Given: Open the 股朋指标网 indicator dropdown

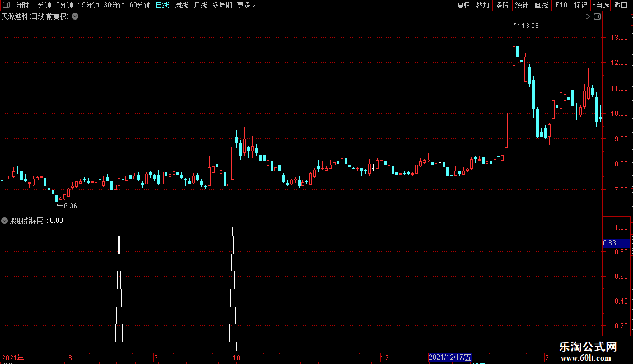Looking at the screenshot, I should pos(4,221).
